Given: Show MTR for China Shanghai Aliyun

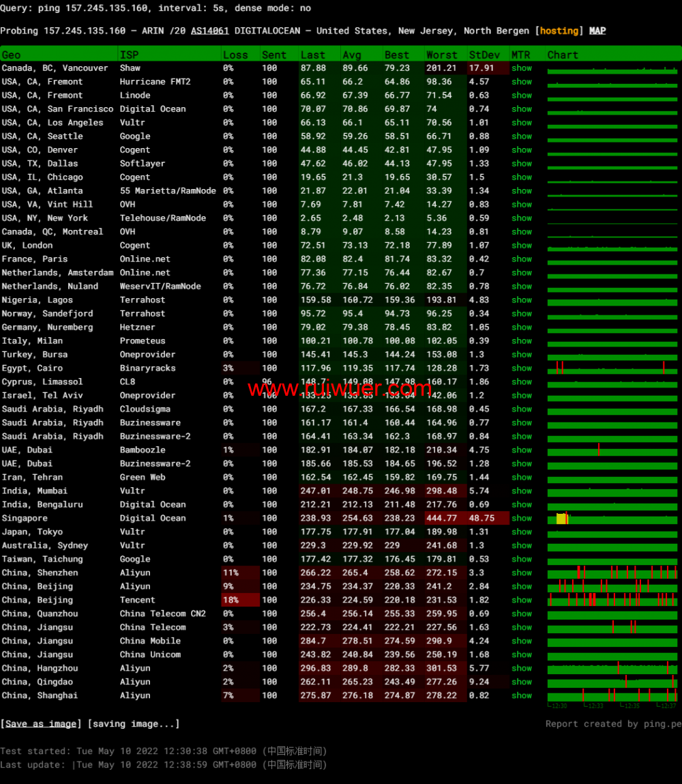Looking at the screenshot, I should click(x=522, y=696).
